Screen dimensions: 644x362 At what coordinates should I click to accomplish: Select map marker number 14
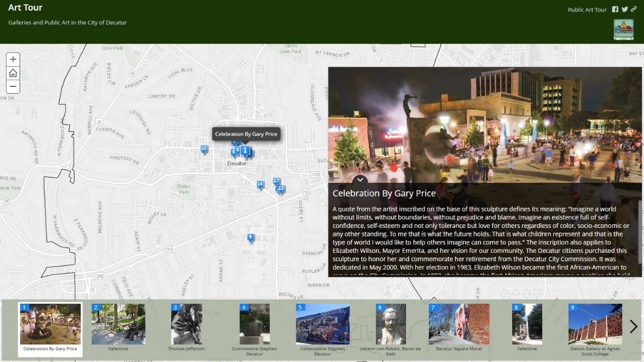[x=260, y=184]
